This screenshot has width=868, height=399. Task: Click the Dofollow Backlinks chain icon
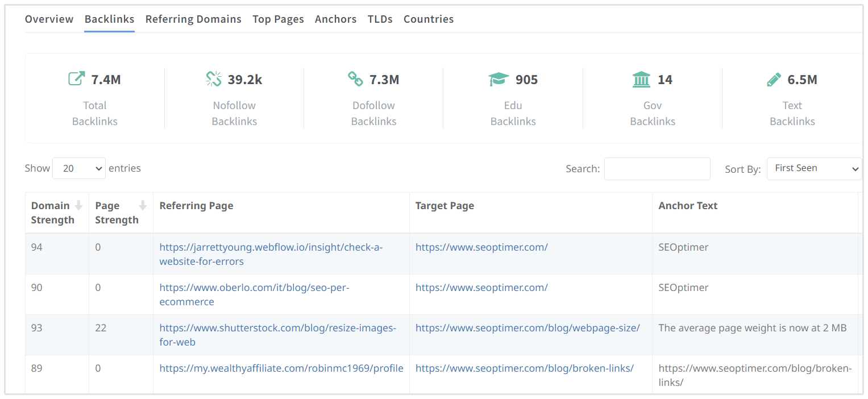[x=355, y=79]
